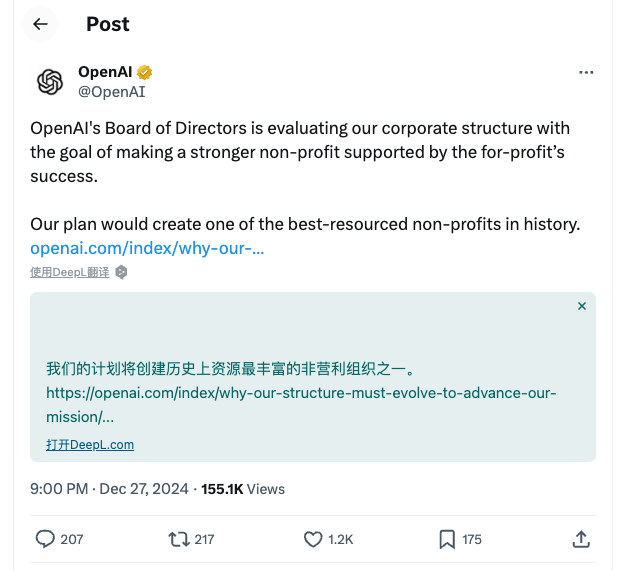Share the post via the upload icon
The image size is (626, 571).
[x=581, y=539]
